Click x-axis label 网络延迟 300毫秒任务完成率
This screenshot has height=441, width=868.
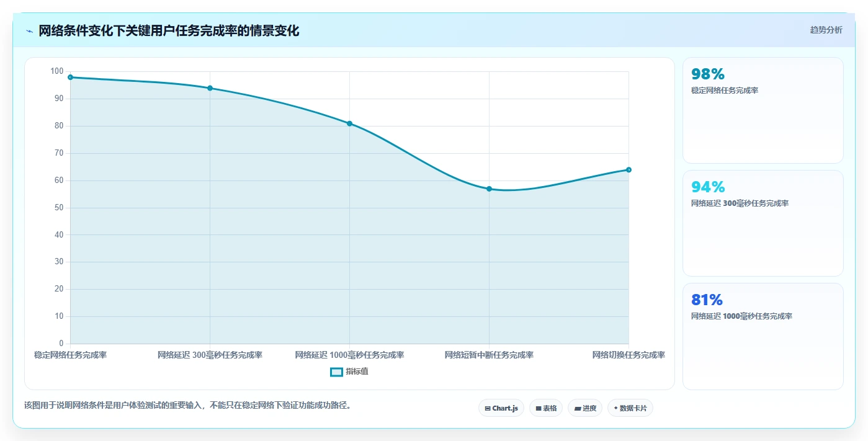210,355
